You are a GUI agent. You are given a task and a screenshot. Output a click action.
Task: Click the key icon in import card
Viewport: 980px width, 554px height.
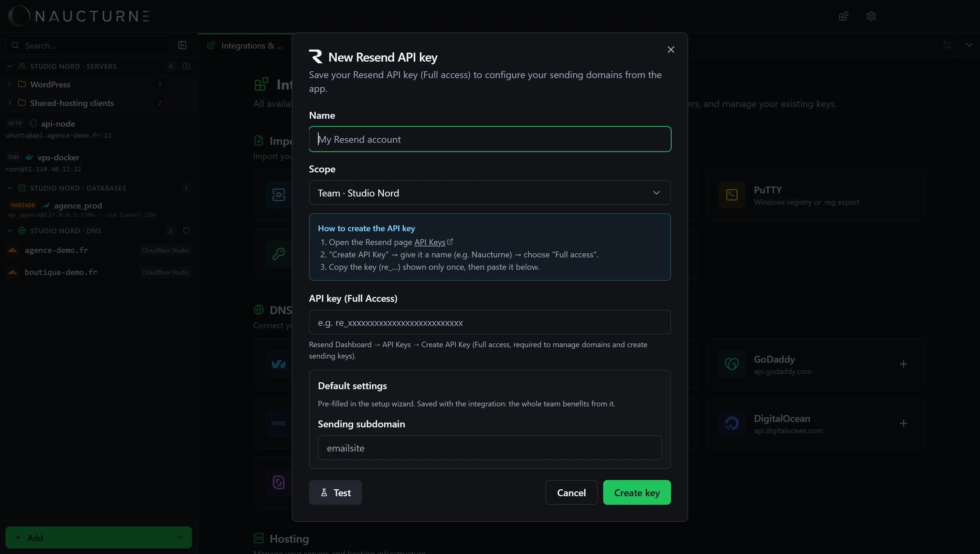click(278, 254)
